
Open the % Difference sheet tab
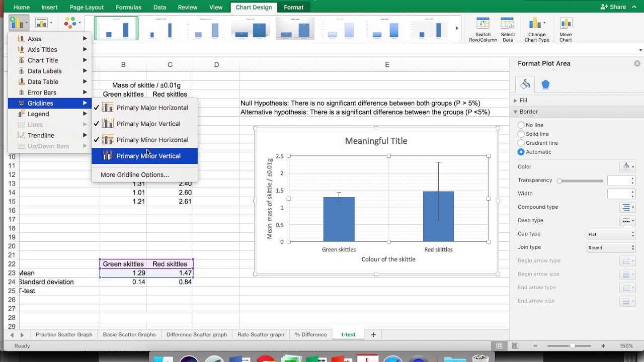tap(311, 334)
